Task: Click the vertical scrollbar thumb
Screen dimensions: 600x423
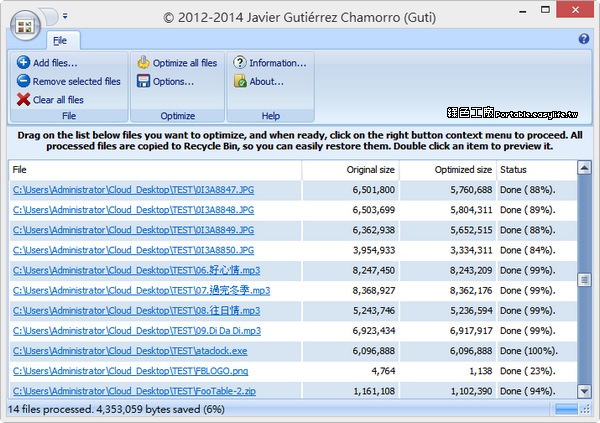Action: pos(584,280)
